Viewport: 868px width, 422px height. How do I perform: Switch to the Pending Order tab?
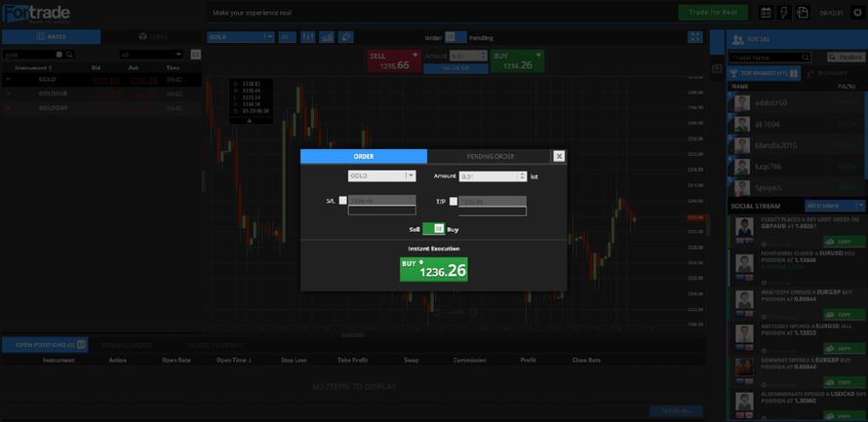490,156
